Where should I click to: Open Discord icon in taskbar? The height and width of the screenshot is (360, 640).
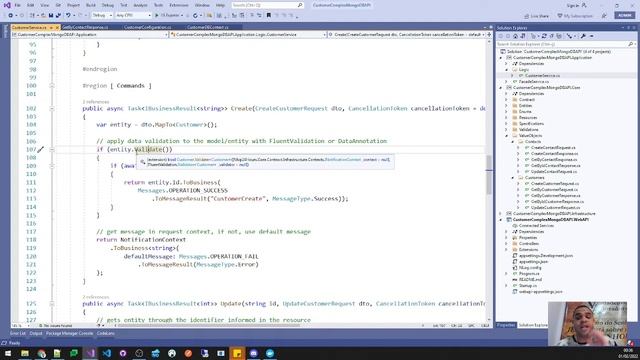(x=253, y=353)
